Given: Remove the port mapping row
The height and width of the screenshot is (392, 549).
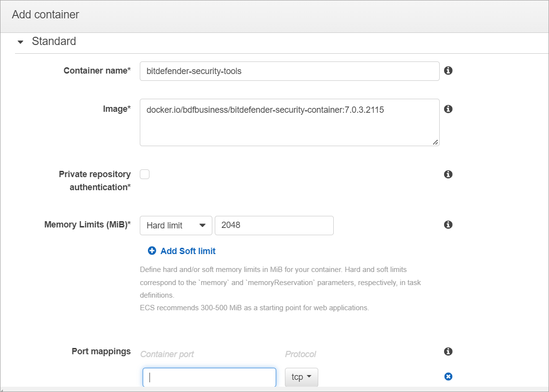Looking at the screenshot, I should (x=448, y=377).
